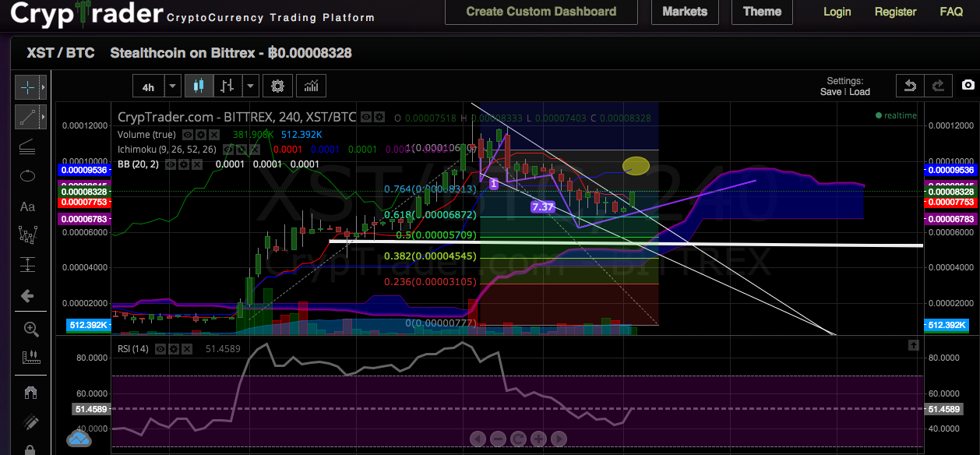Screen dimensions: 980x455
Task: Click the 7.37 wave label marker
Action: coord(542,206)
